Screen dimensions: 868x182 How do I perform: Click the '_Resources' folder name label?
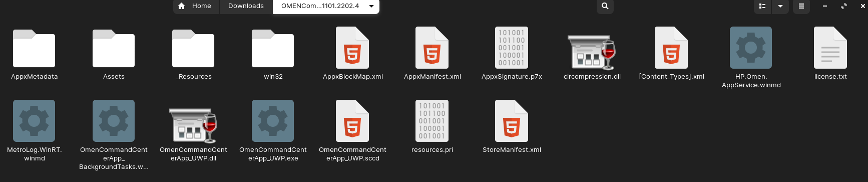pos(193,77)
